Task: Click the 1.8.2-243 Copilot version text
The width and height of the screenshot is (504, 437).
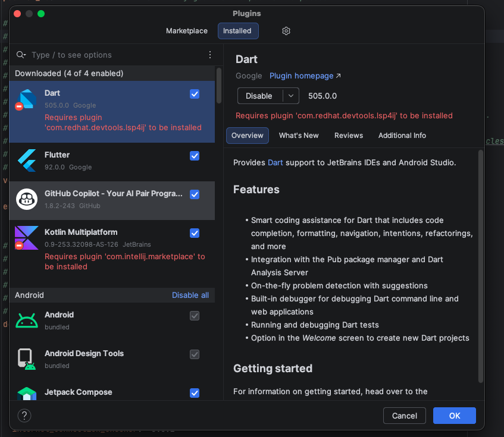Action: 60,206
